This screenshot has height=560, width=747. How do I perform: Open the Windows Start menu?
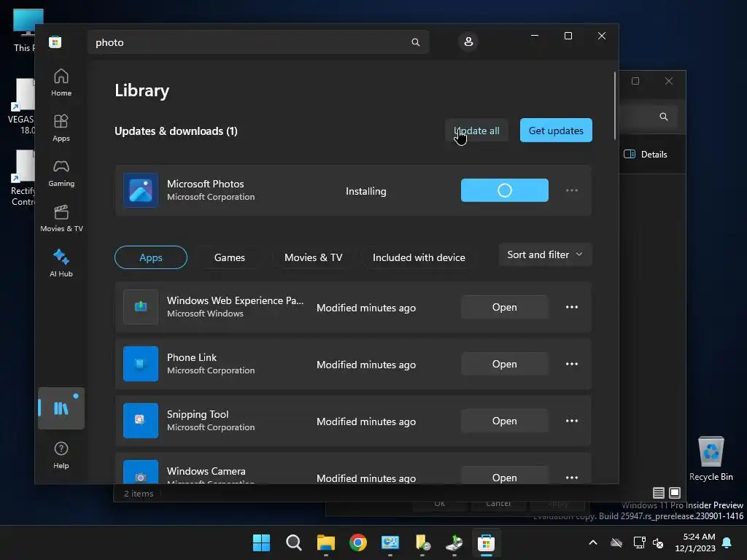pyautogui.click(x=261, y=542)
